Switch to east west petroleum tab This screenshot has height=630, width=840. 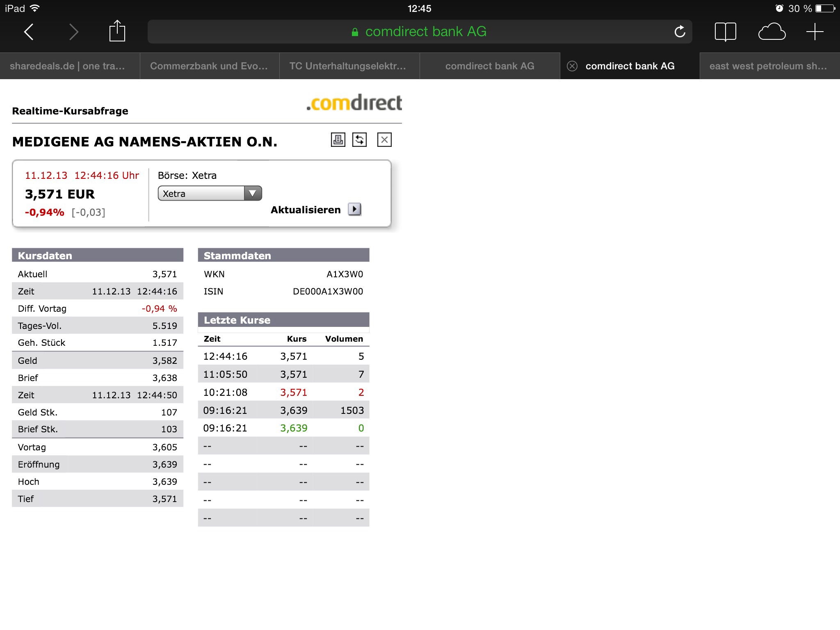pos(768,66)
